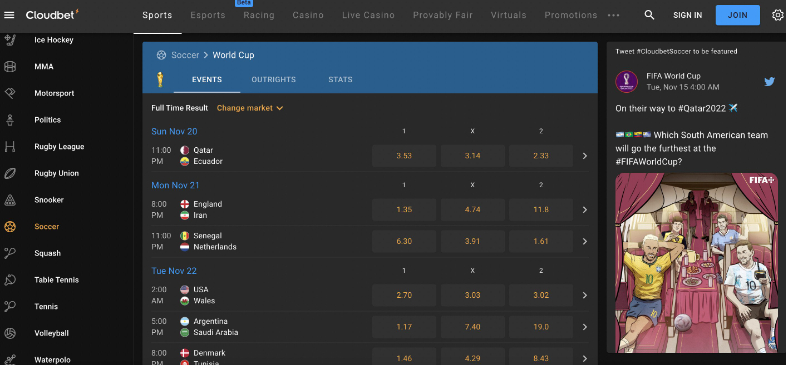This screenshot has height=365, width=786.
Task: Click the SIGN IN button
Action: (x=687, y=15)
